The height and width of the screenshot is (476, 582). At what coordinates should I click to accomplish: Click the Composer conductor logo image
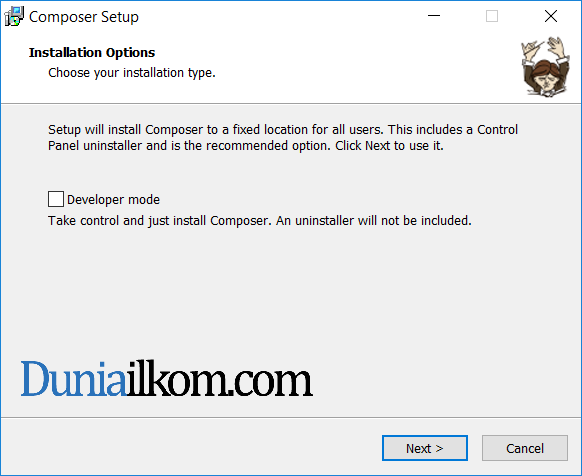[x=545, y=67]
